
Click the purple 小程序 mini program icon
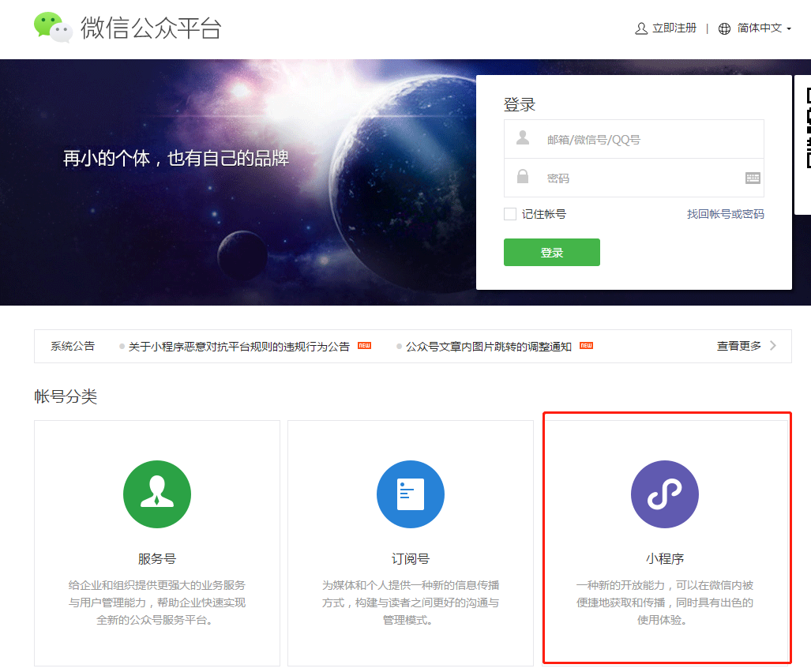coord(664,494)
